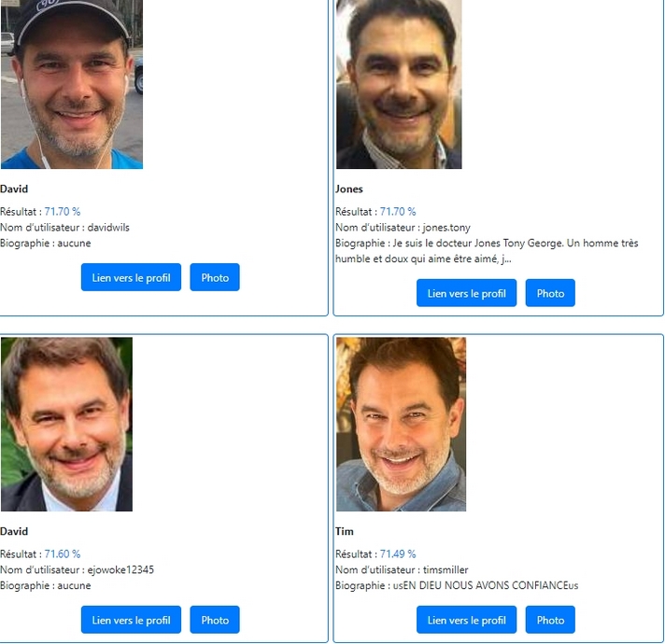665x644 pixels.
Task: Click Photo button in davidwils card
Action: (x=215, y=277)
